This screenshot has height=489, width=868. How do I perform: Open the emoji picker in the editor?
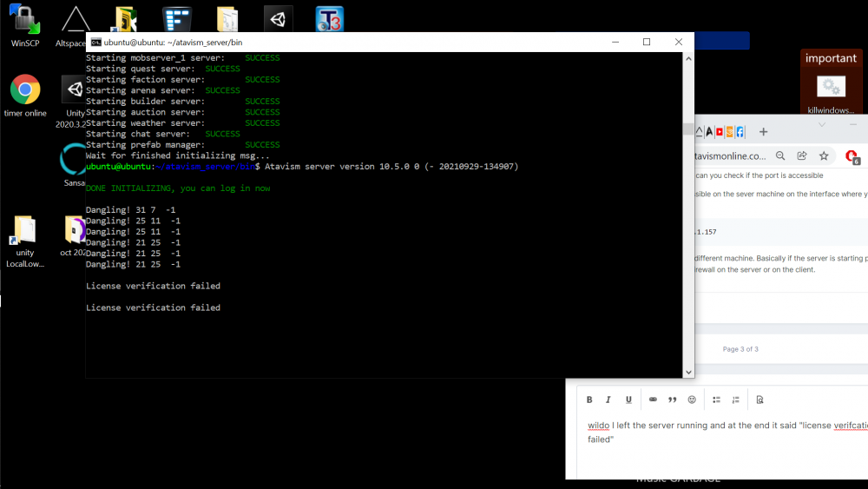tap(692, 400)
